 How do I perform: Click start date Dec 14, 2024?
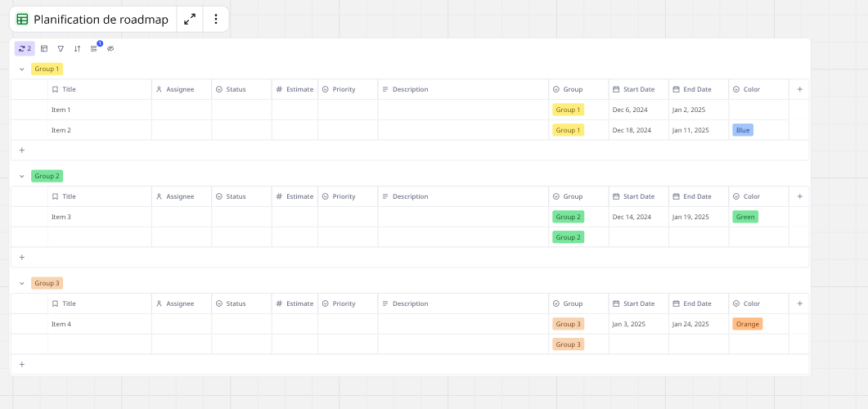click(632, 217)
